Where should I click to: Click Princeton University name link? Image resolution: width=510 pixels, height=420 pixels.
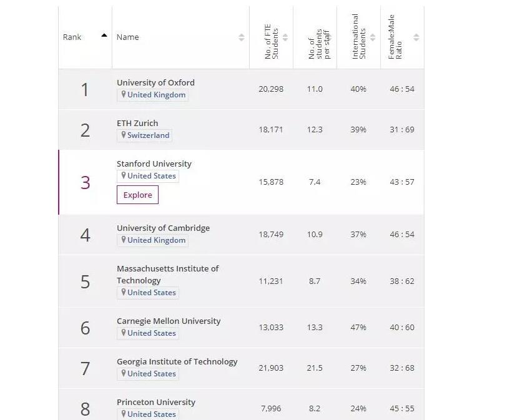pyautogui.click(x=156, y=402)
